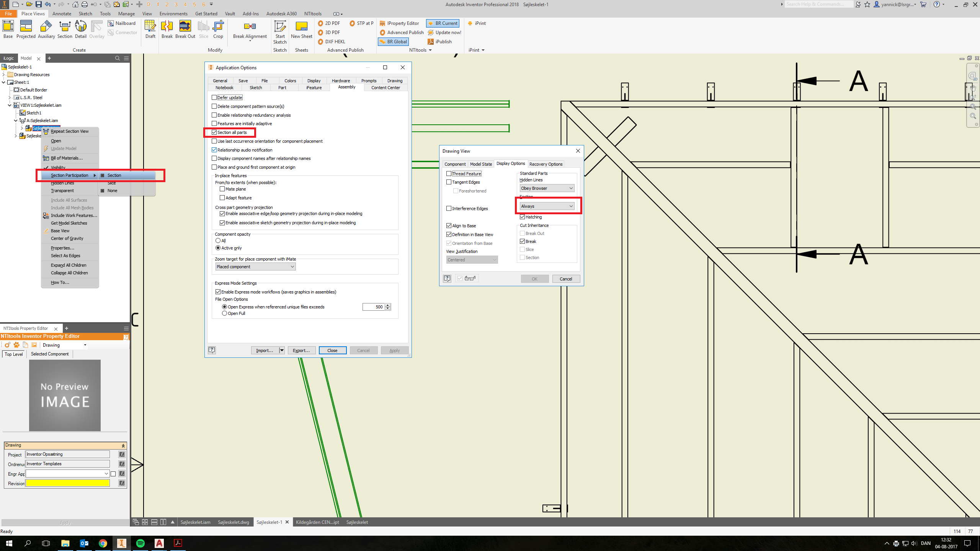Toggle the Hatching checkbox
980x551 pixels.
(x=523, y=217)
